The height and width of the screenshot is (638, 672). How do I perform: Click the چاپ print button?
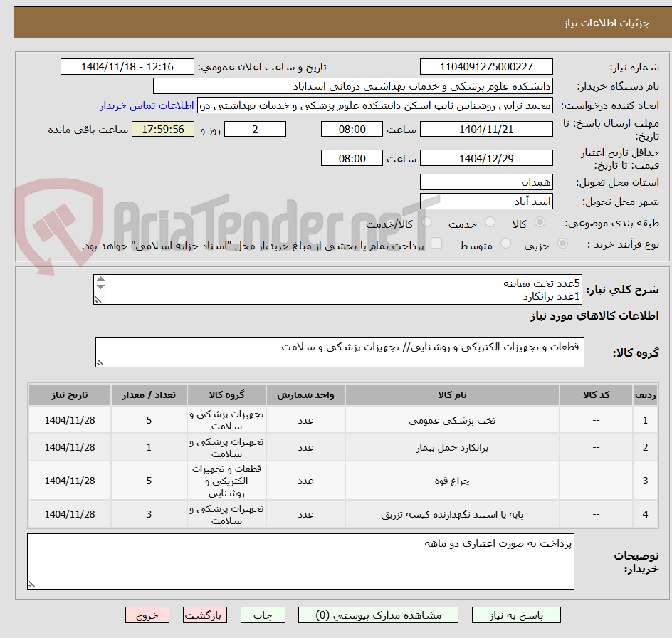pos(263,615)
